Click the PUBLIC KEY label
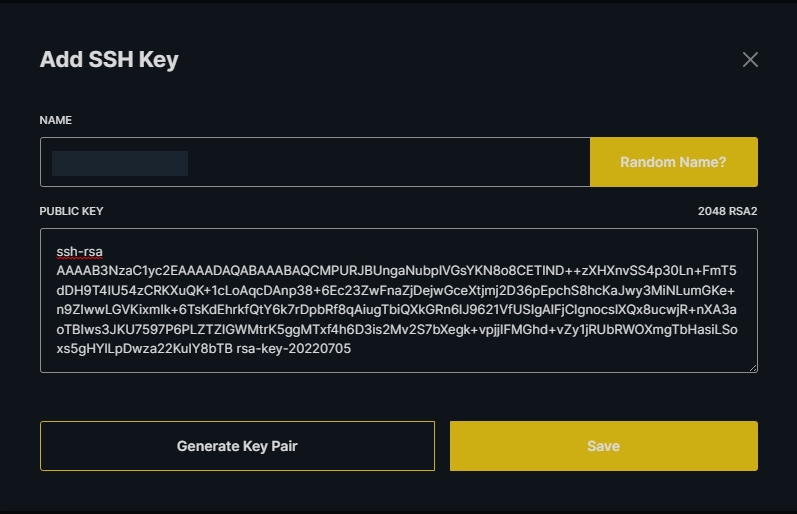 [x=71, y=211]
